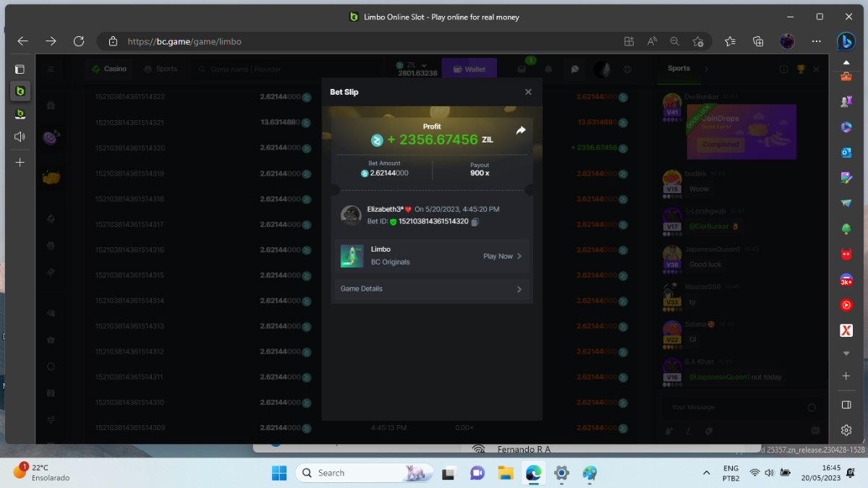Open File Explorer from the taskbar
The width and height of the screenshot is (868, 488).
tap(505, 473)
